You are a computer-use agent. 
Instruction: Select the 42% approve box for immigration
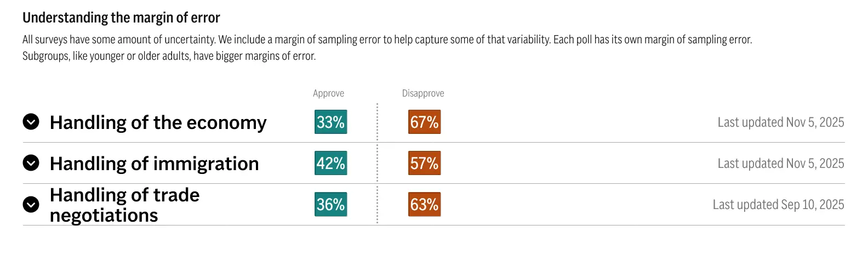tap(330, 163)
